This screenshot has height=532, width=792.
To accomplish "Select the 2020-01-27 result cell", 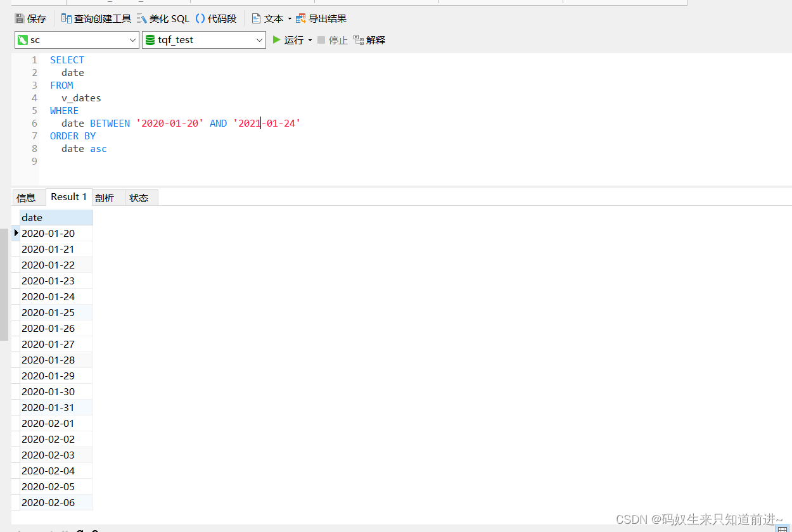I will (x=56, y=344).
